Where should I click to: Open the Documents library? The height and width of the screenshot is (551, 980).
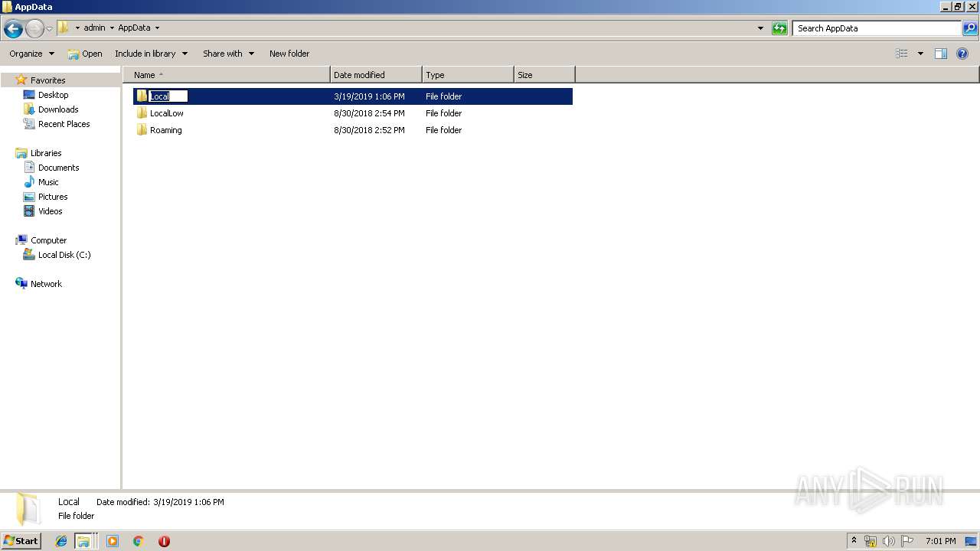click(x=58, y=168)
